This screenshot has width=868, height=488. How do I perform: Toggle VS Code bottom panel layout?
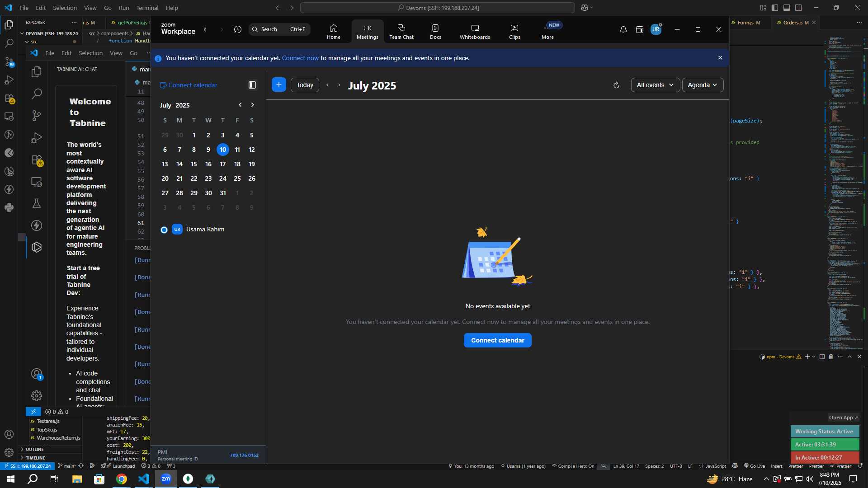click(787, 8)
